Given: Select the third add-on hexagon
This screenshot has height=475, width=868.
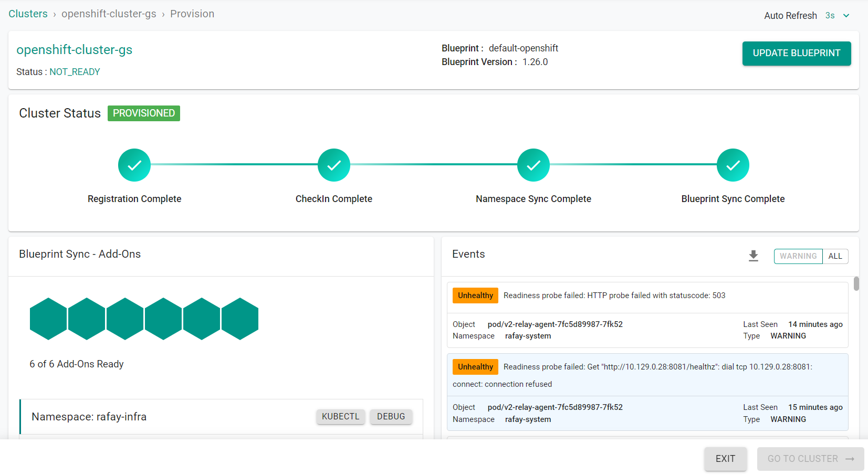Looking at the screenshot, I should 125,319.
